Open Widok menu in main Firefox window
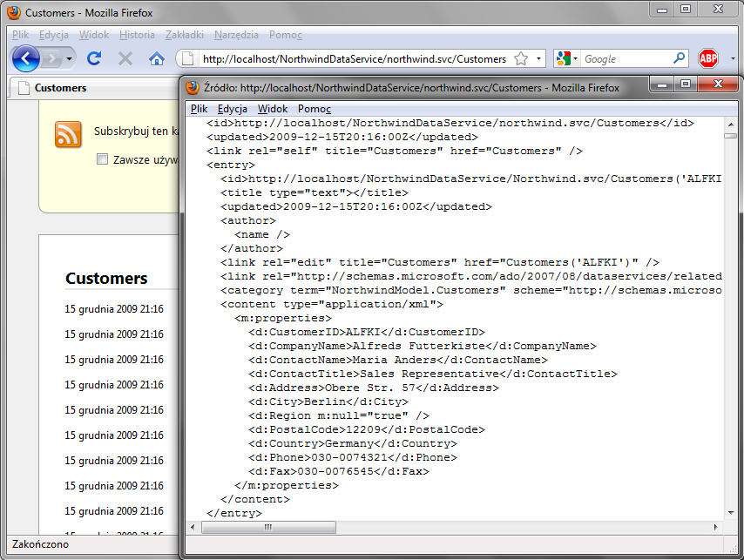Screen dimensions: 744x560 point(94,35)
